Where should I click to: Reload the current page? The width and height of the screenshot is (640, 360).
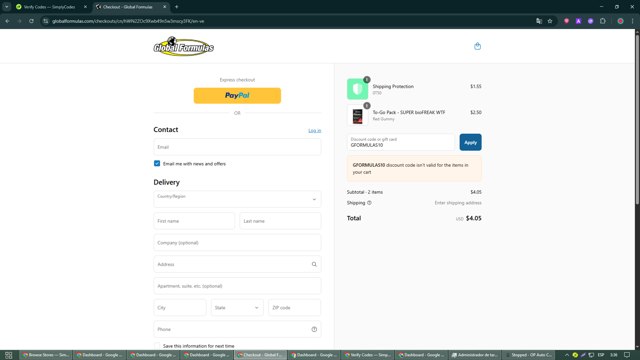coord(31,21)
